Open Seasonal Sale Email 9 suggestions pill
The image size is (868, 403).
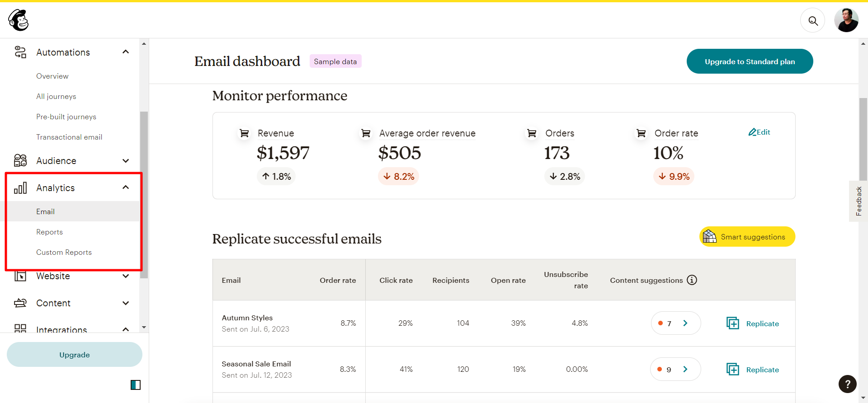pos(675,369)
